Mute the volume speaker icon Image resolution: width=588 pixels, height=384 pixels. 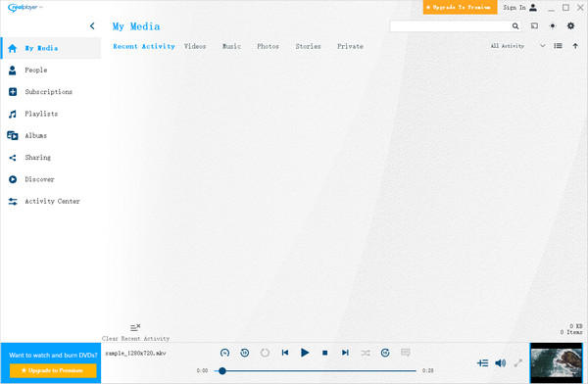(501, 363)
